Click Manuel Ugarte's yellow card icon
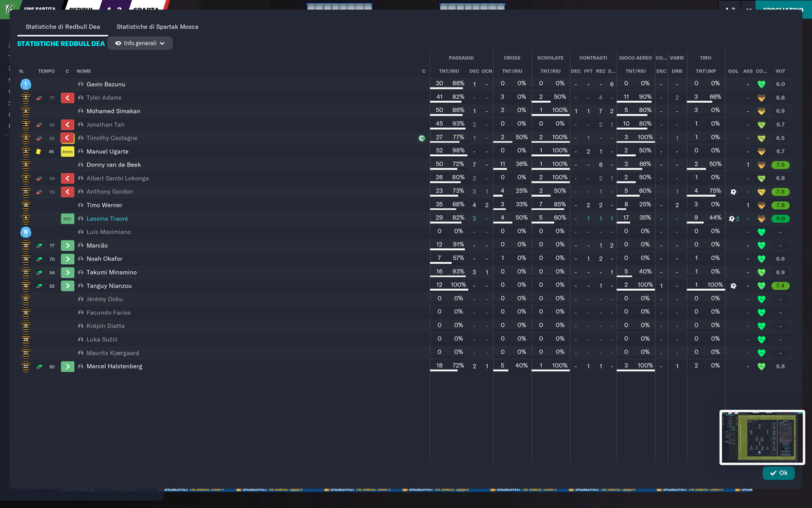Image resolution: width=812 pixels, height=508 pixels. (x=39, y=152)
